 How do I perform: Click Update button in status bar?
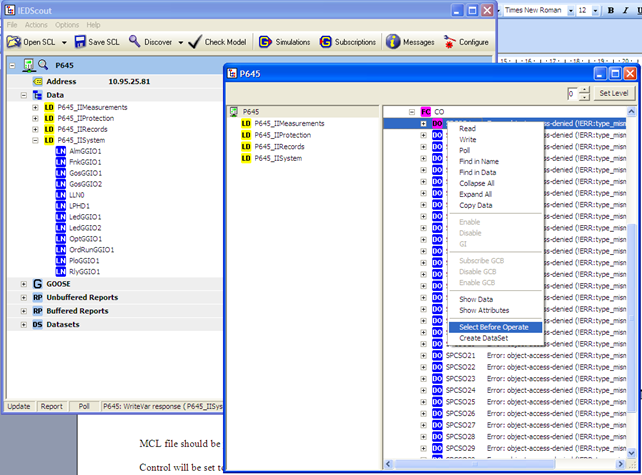click(x=19, y=406)
